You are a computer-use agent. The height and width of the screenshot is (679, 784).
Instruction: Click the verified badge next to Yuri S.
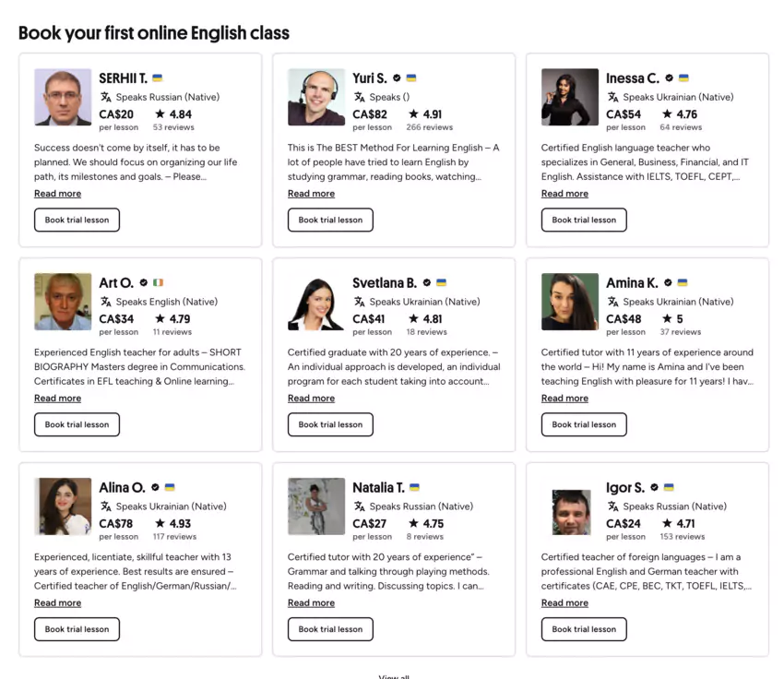[x=397, y=77]
